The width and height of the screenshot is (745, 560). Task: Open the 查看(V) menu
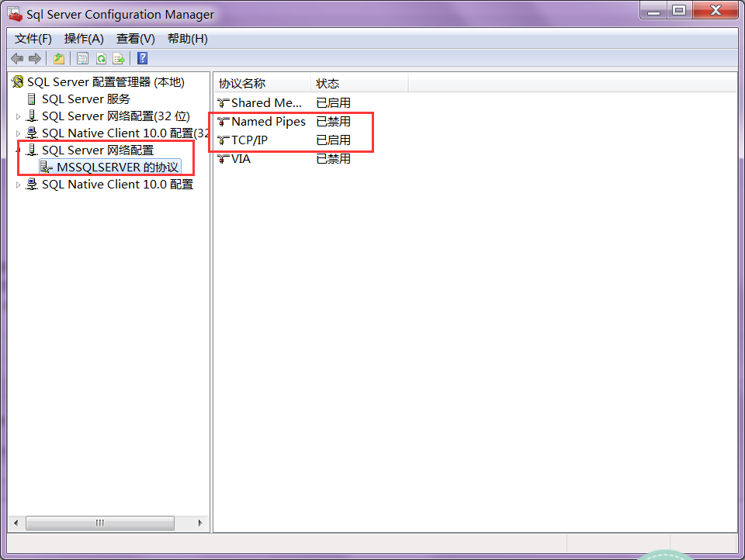point(135,39)
